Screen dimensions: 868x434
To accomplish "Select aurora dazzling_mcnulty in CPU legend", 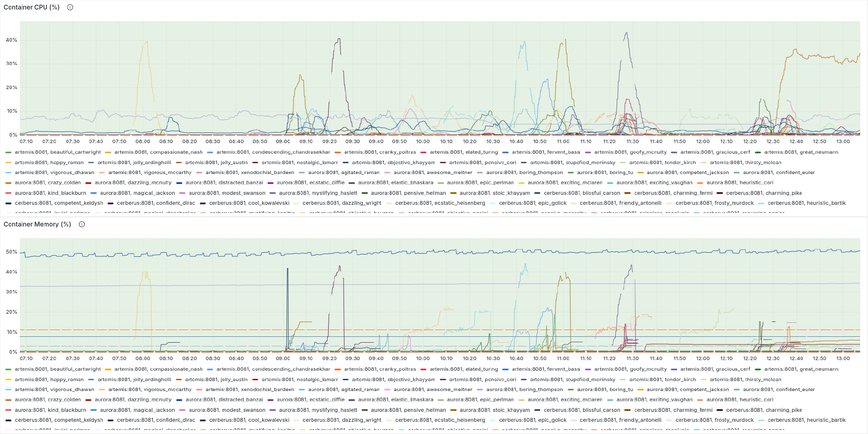I will (133, 183).
